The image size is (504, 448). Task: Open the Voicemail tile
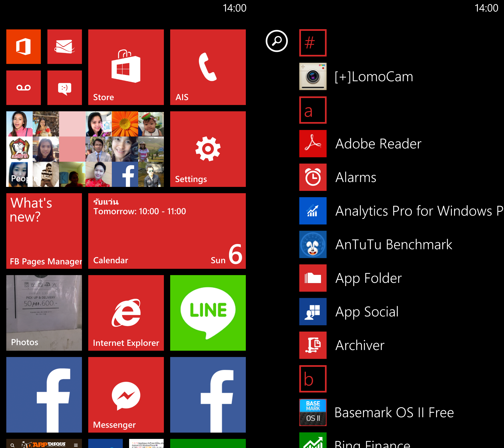23,88
